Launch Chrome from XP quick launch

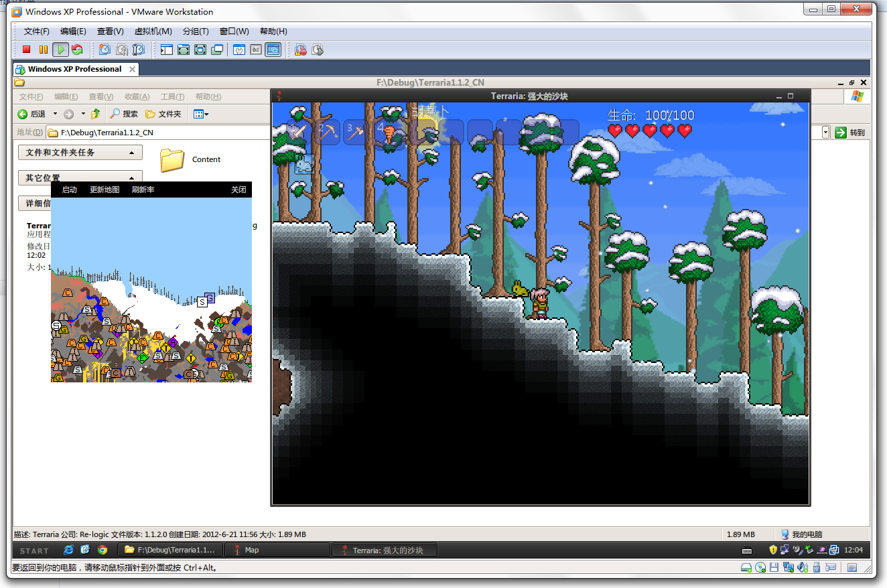tap(103, 550)
